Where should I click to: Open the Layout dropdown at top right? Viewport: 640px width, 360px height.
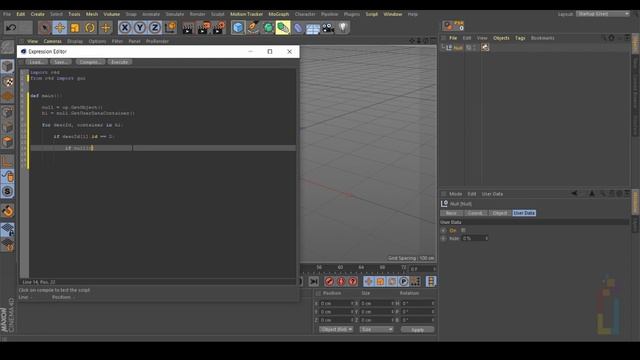click(603, 14)
